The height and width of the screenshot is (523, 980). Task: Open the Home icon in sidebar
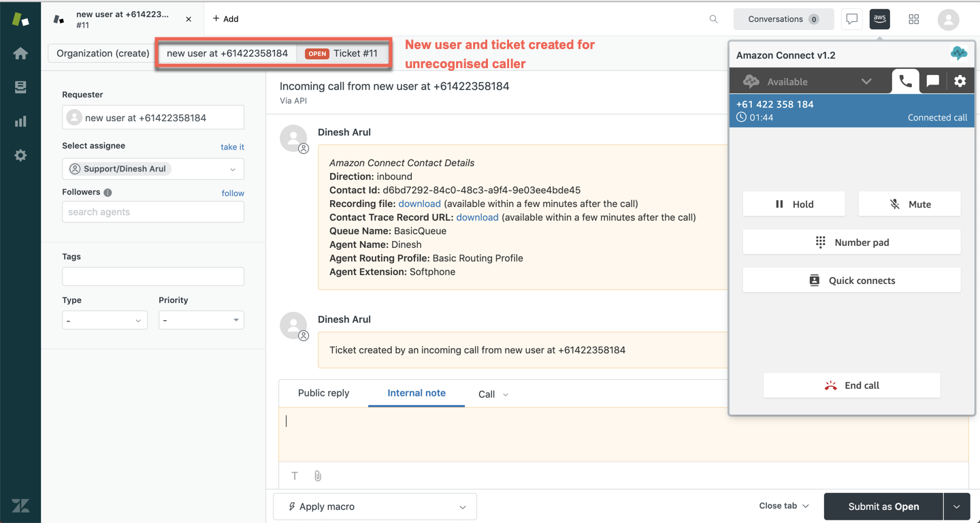[20, 53]
